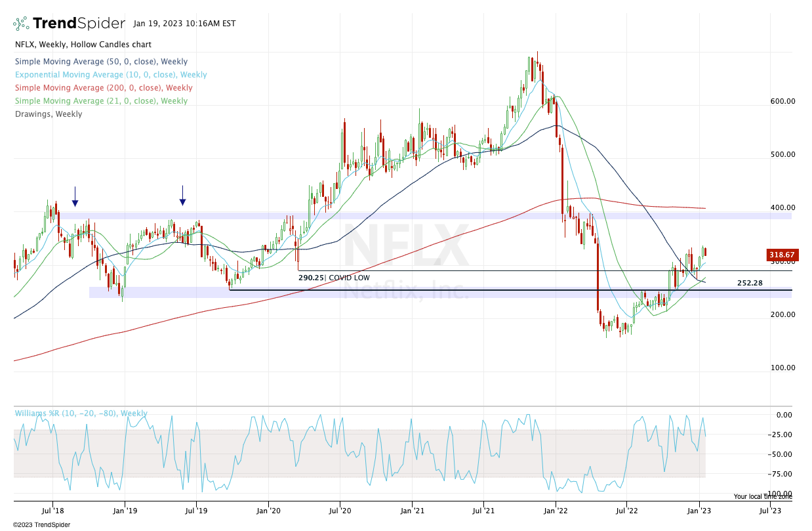The width and height of the screenshot is (812, 531).
Task: Open the Williams %R indicator label
Action: point(81,414)
